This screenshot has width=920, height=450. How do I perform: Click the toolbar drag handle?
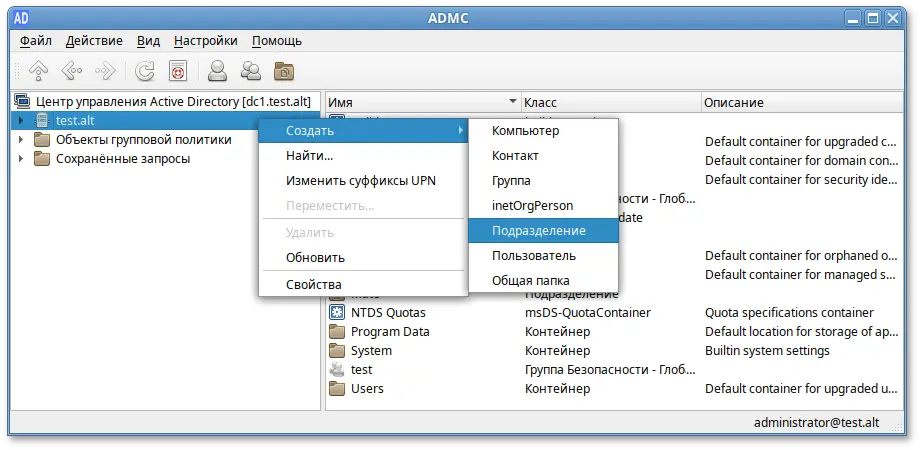coord(16,71)
